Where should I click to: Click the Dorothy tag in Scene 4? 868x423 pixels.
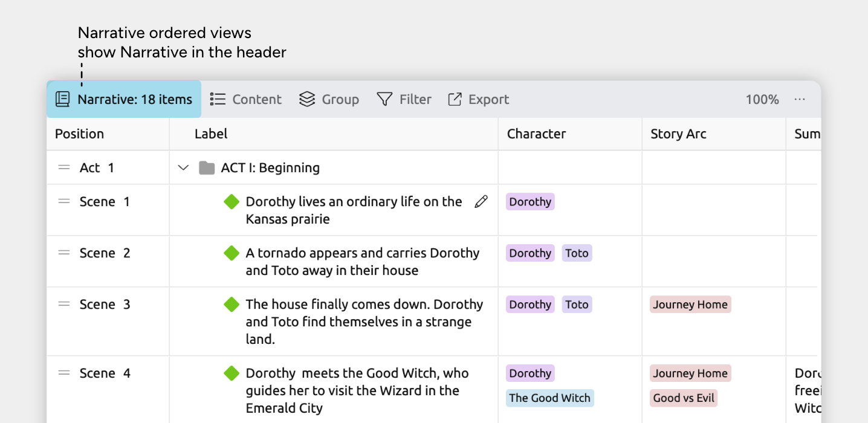tap(530, 373)
